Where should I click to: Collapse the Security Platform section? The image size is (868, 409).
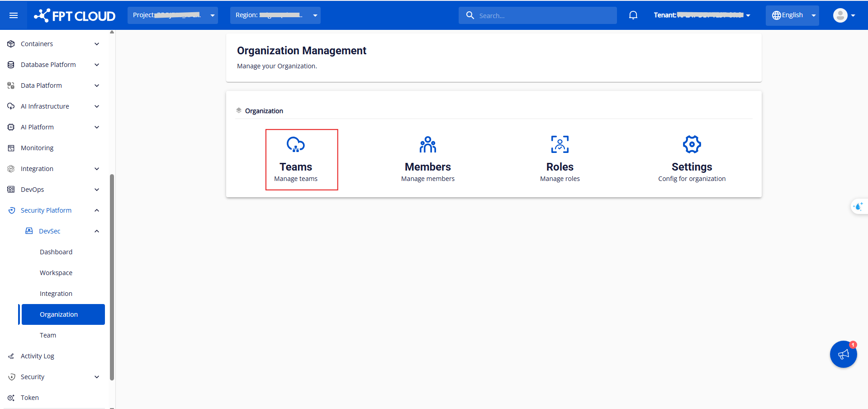(53, 210)
